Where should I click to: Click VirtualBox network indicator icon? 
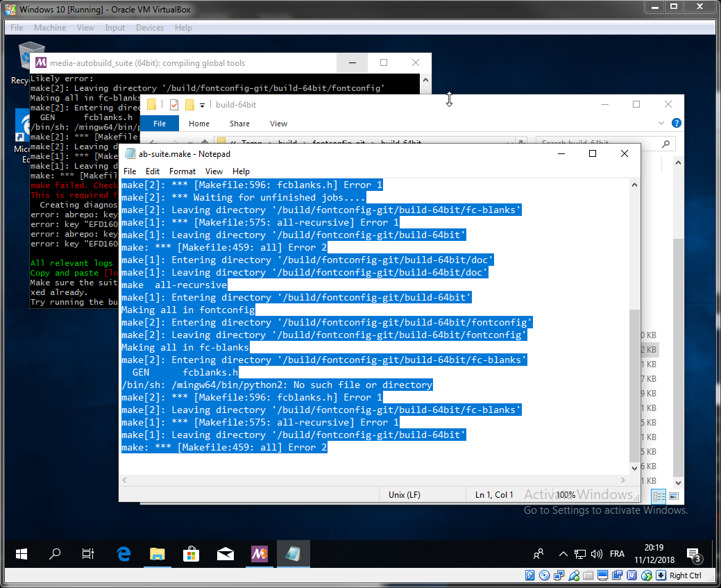click(x=559, y=575)
